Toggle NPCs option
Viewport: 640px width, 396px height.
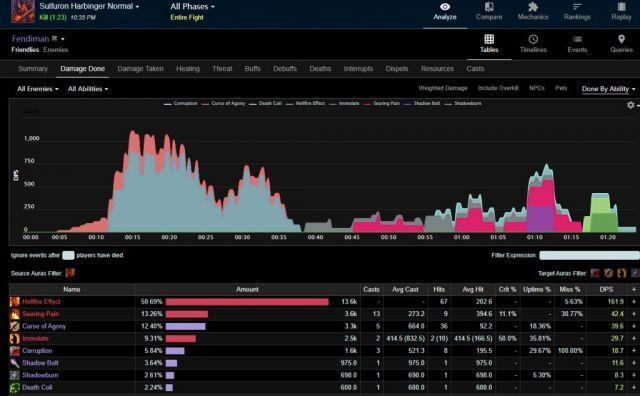click(x=537, y=88)
